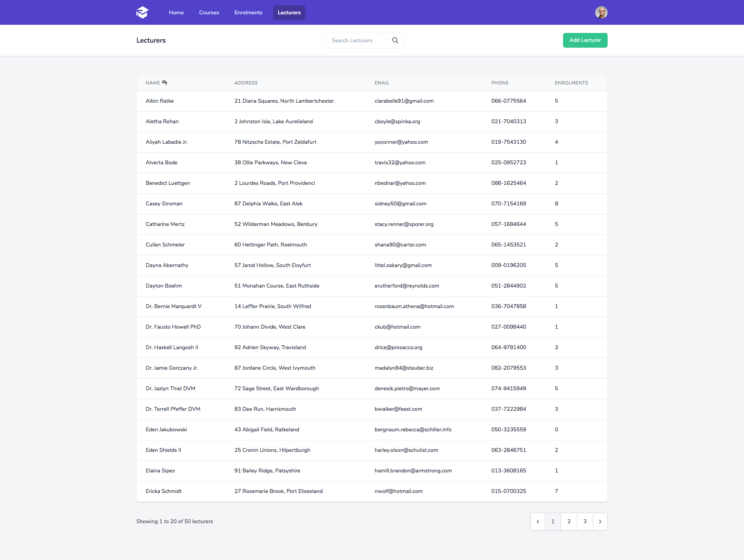Click email sidney50@gmail.com
Image resolution: width=744 pixels, height=560 pixels.
(401, 204)
